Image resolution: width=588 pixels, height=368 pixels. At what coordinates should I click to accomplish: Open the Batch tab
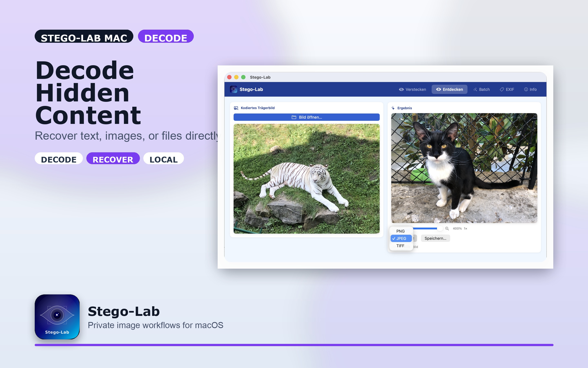click(481, 89)
